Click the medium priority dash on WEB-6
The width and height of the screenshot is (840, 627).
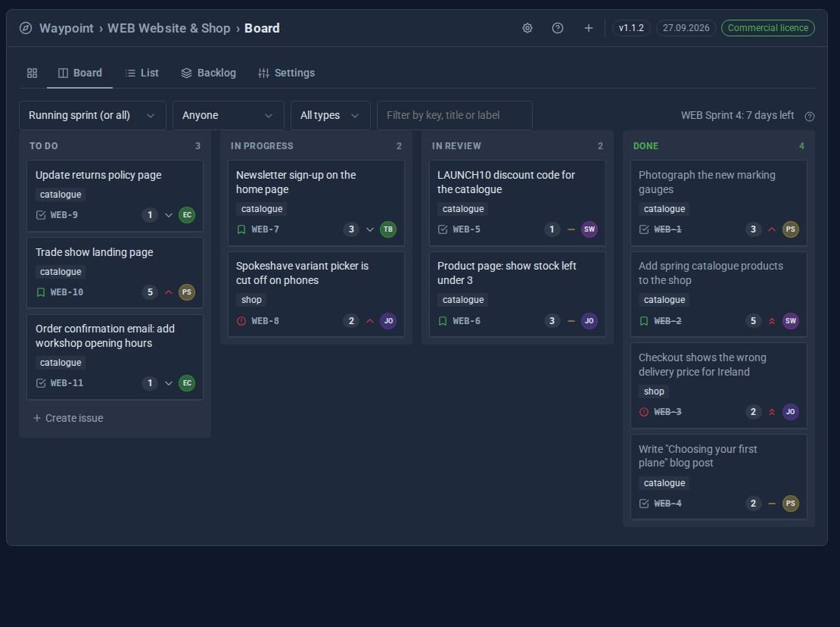(x=571, y=321)
